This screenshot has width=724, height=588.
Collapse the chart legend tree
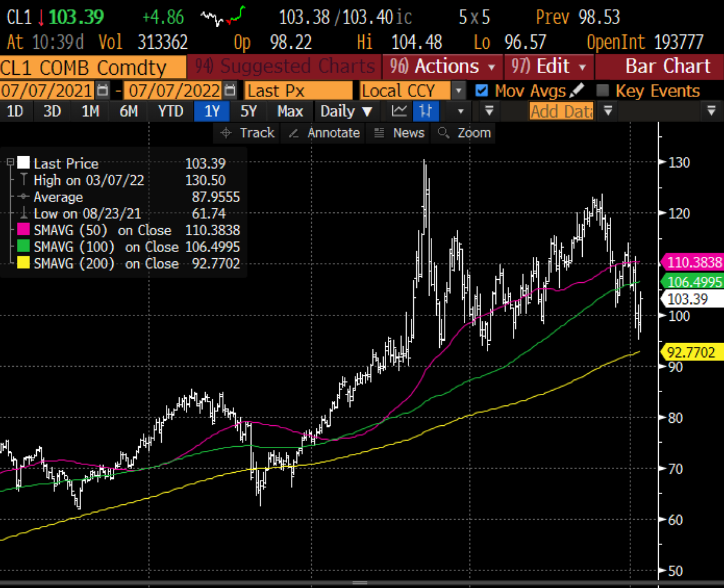pos(10,163)
